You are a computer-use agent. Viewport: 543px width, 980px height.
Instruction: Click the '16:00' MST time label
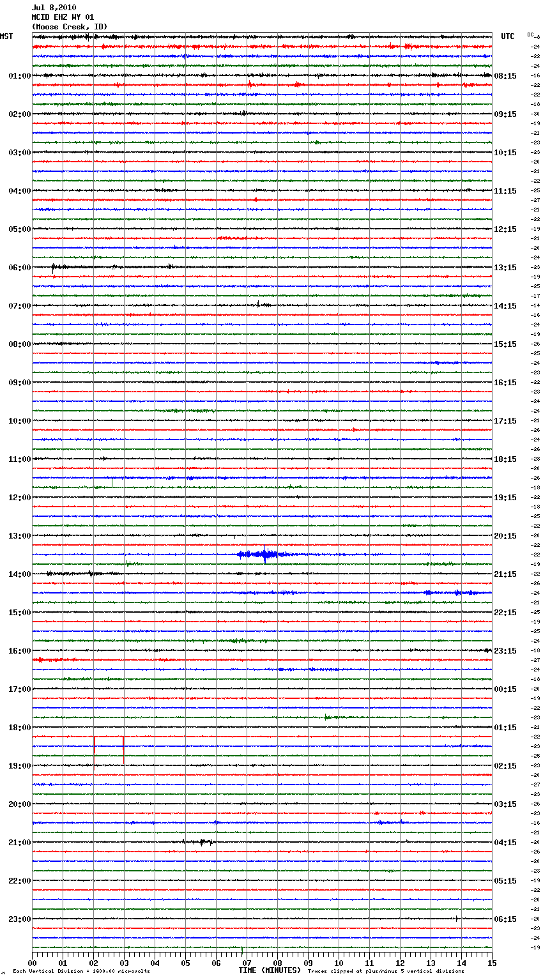point(20,651)
